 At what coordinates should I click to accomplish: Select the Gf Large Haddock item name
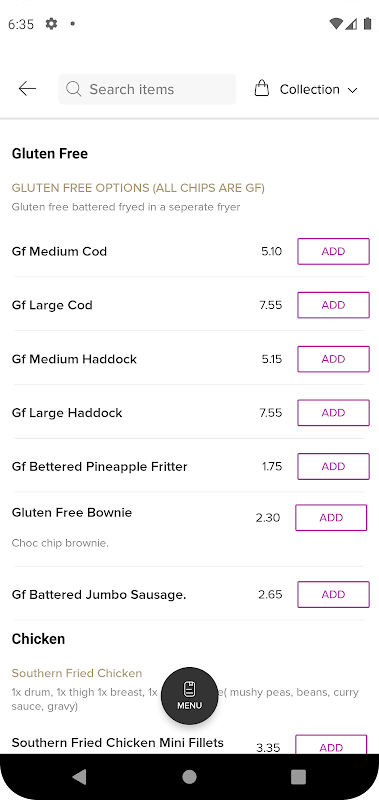click(x=67, y=413)
